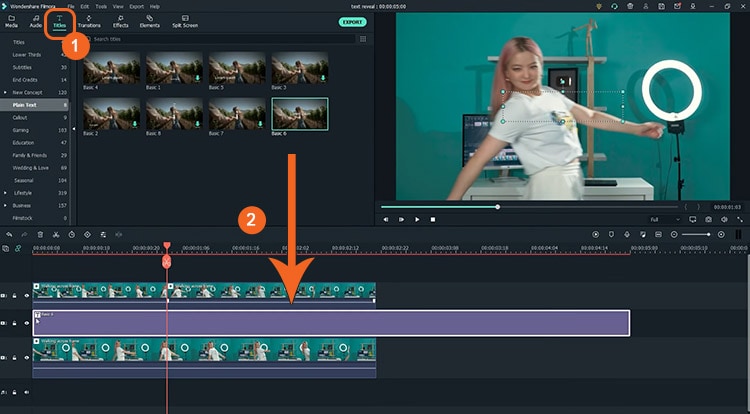Play the preview video
This screenshot has height=414, width=750.
pos(417,219)
